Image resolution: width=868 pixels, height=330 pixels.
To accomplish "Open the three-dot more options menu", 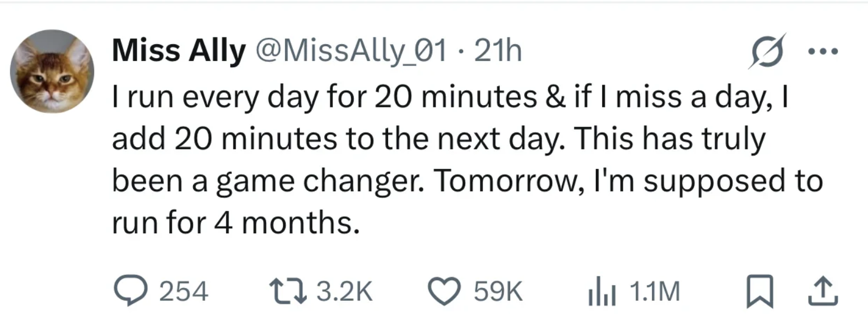I will (823, 52).
